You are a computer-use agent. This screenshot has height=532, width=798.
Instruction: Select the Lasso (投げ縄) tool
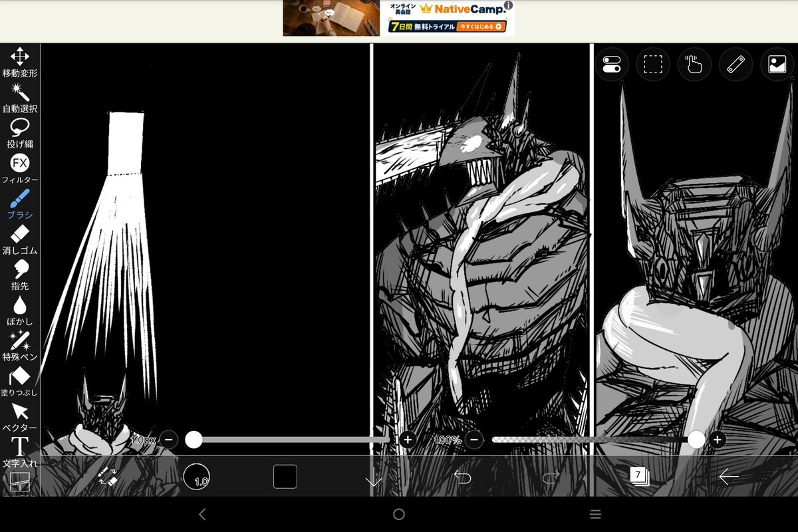coord(20,133)
